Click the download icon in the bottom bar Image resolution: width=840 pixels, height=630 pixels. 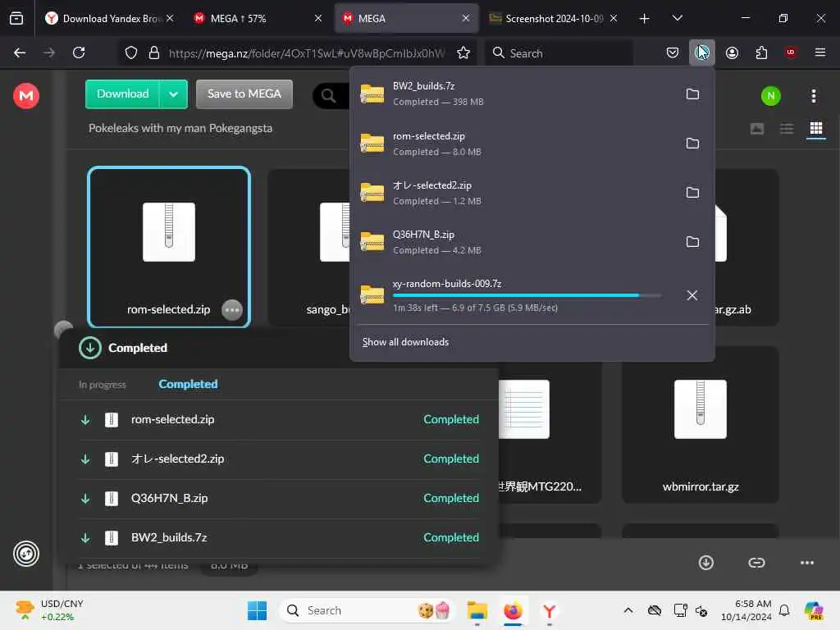705,563
